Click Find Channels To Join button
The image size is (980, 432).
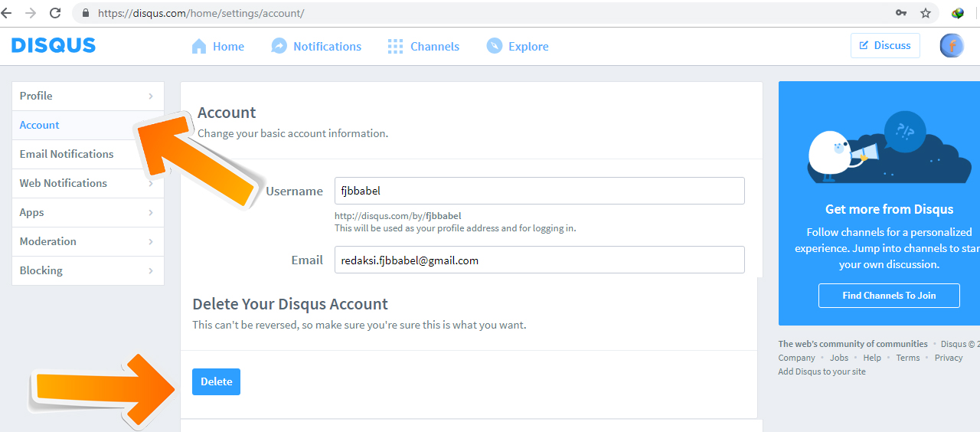click(x=889, y=296)
